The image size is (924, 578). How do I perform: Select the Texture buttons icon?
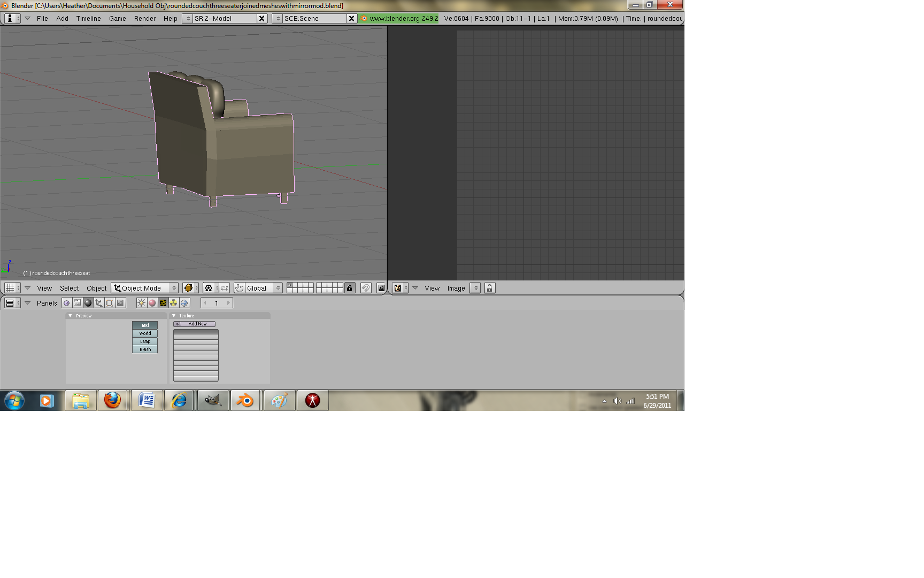point(163,303)
